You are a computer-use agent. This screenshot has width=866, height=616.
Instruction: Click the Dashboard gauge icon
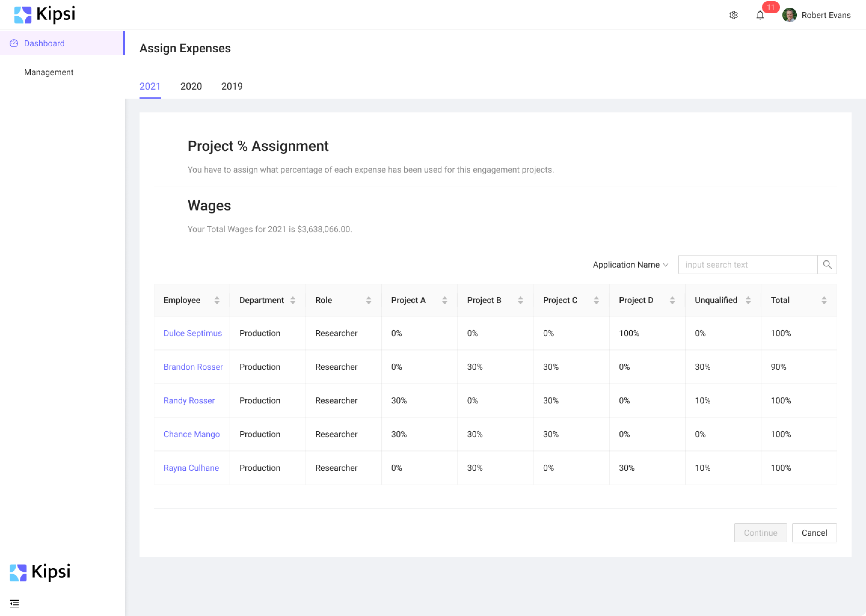pos(14,43)
